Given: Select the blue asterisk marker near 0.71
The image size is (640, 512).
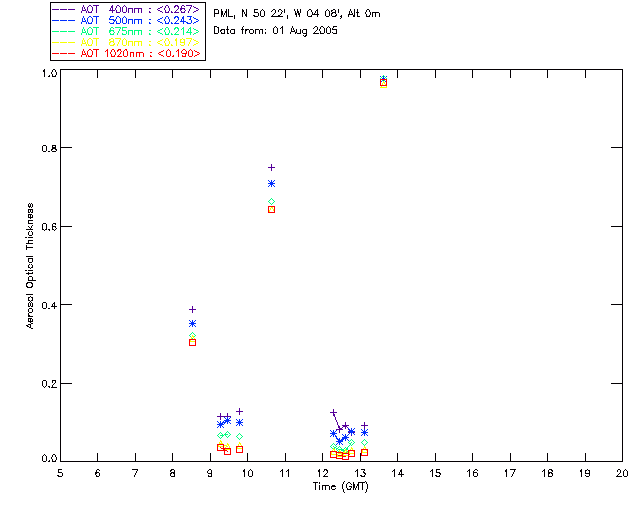Looking at the screenshot, I should tap(271, 184).
